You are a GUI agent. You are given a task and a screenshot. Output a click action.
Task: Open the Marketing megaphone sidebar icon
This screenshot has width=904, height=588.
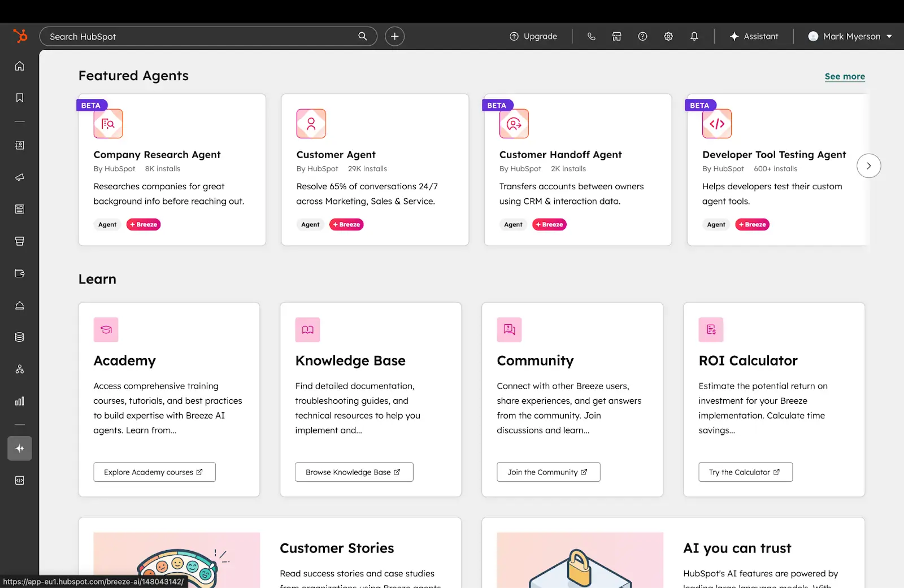[x=20, y=177]
